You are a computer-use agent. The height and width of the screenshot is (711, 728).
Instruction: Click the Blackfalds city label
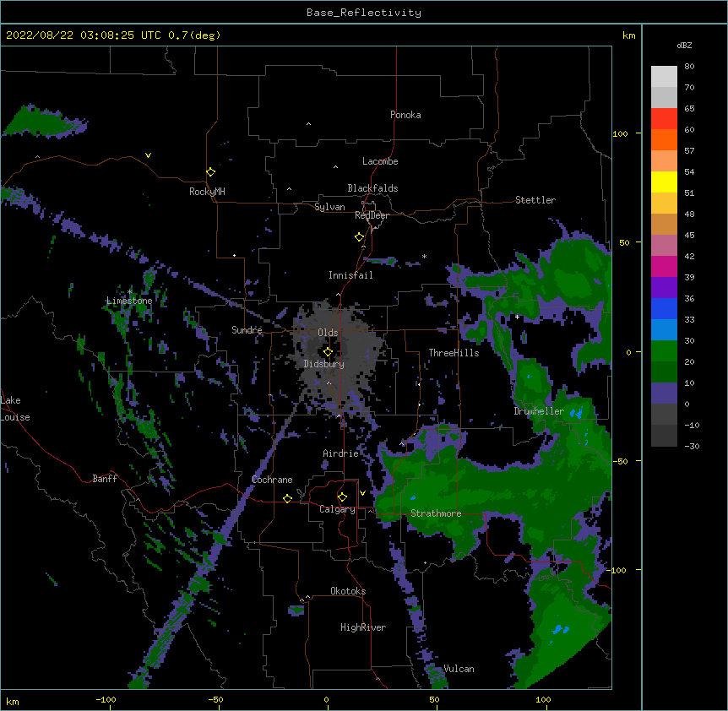[x=372, y=188]
